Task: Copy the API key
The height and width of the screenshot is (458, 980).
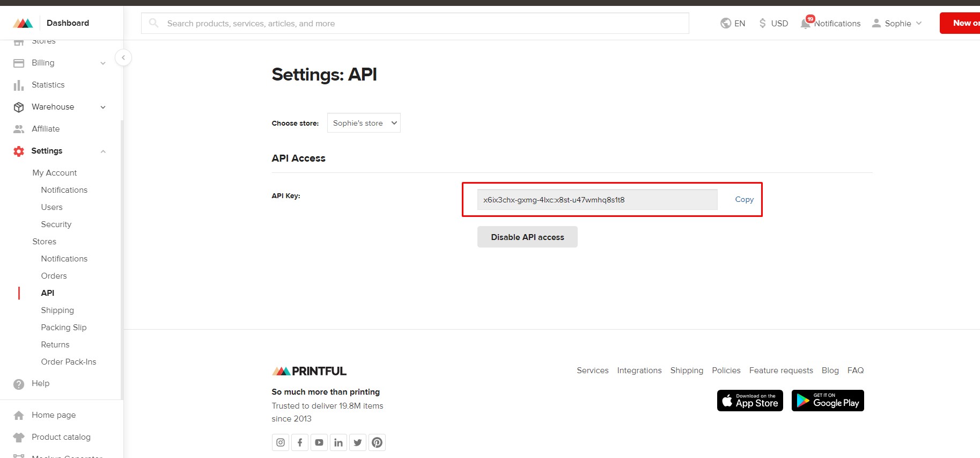Action: 744,199
